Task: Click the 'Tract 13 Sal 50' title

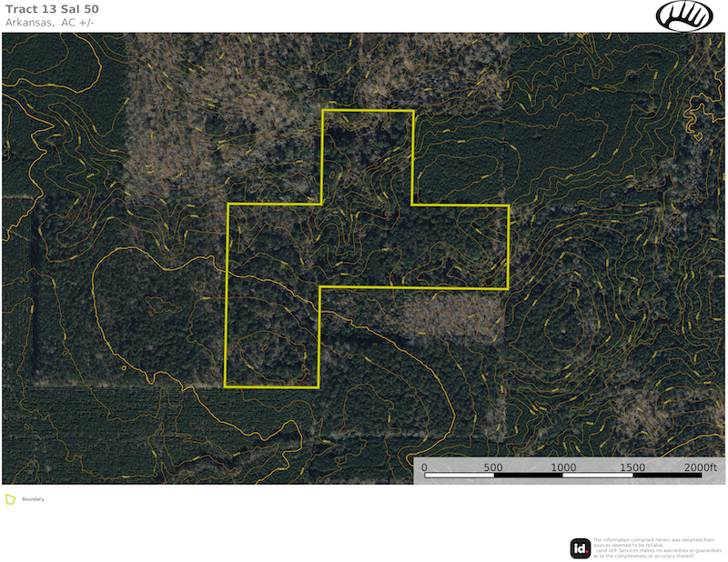Action: point(52,9)
